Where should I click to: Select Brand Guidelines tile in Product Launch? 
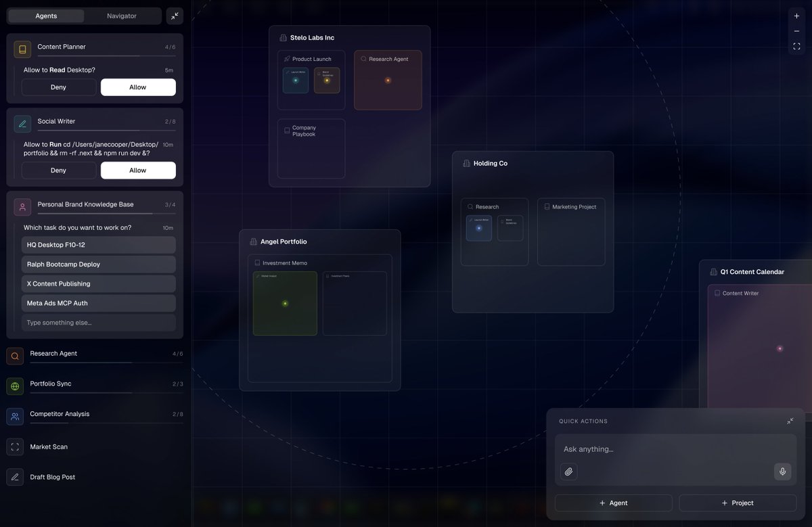[x=327, y=81]
